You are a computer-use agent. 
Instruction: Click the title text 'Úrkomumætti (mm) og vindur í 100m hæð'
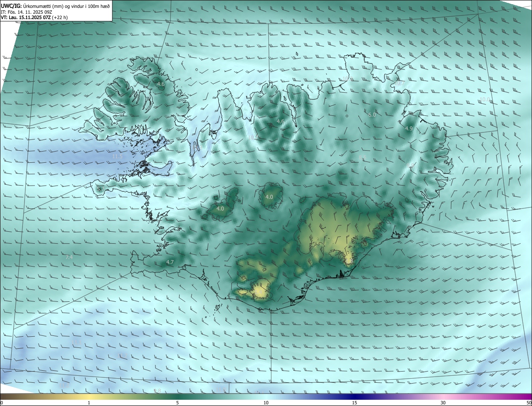[66, 6]
